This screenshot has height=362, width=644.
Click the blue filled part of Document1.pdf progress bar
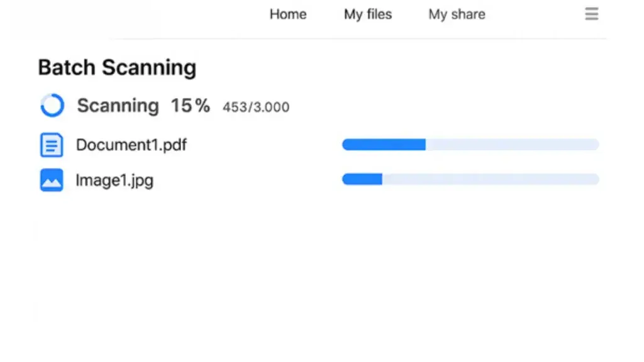pyautogui.click(x=384, y=145)
